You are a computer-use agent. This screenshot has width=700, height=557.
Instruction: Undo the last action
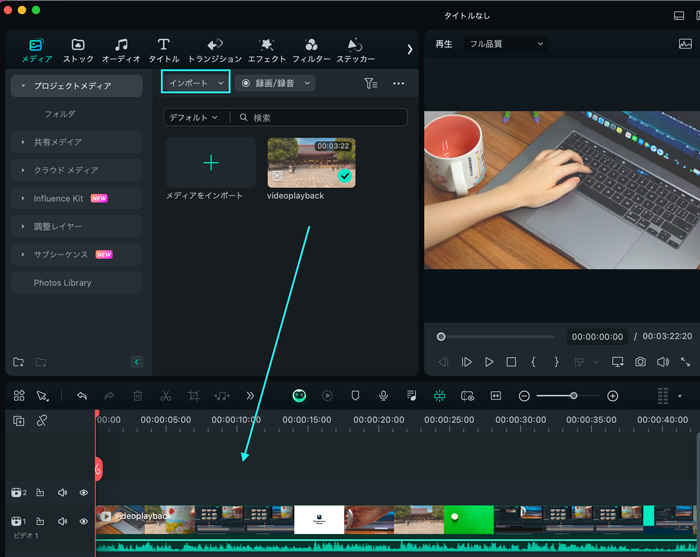[x=82, y=395]
